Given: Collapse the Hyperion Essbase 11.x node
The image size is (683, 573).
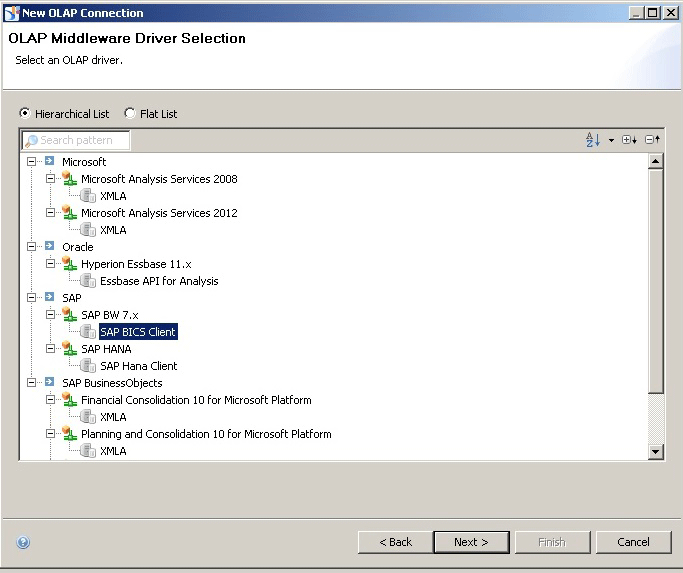Looking at the screenshot, I should point(51,264).
